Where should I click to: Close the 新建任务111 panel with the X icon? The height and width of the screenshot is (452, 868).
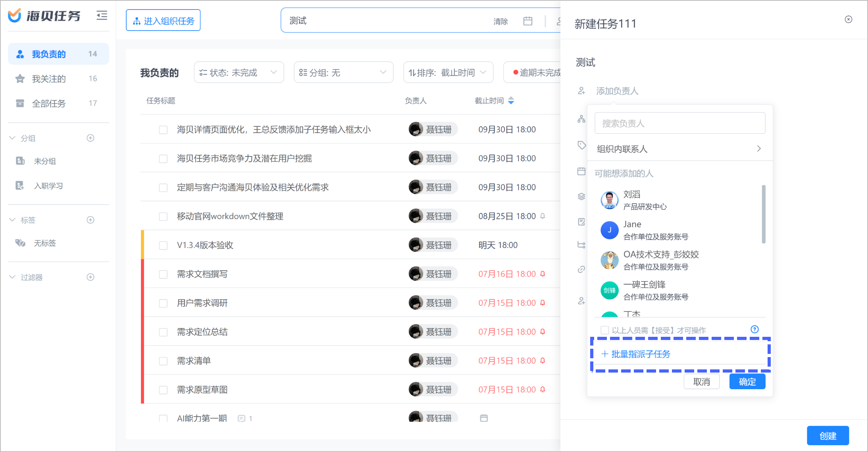pyautogui.click(x=848, y=19)
